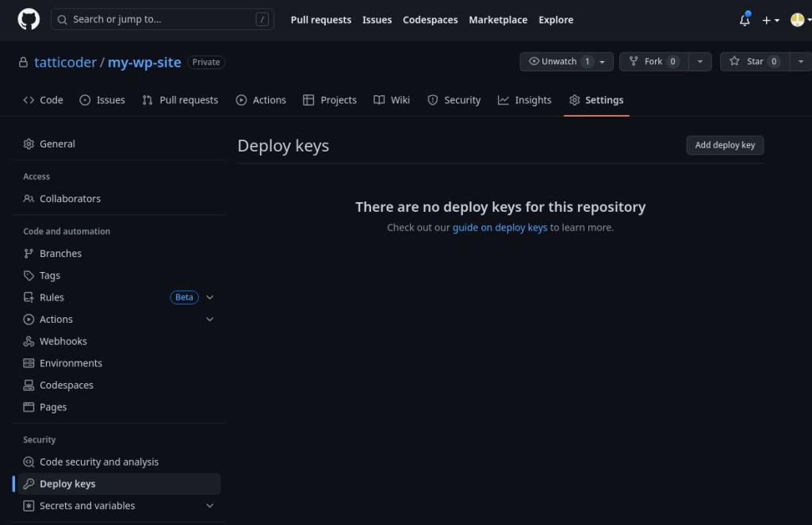Open the notifications bell
This screenshot has width=812, height=525.
(745, 20)
